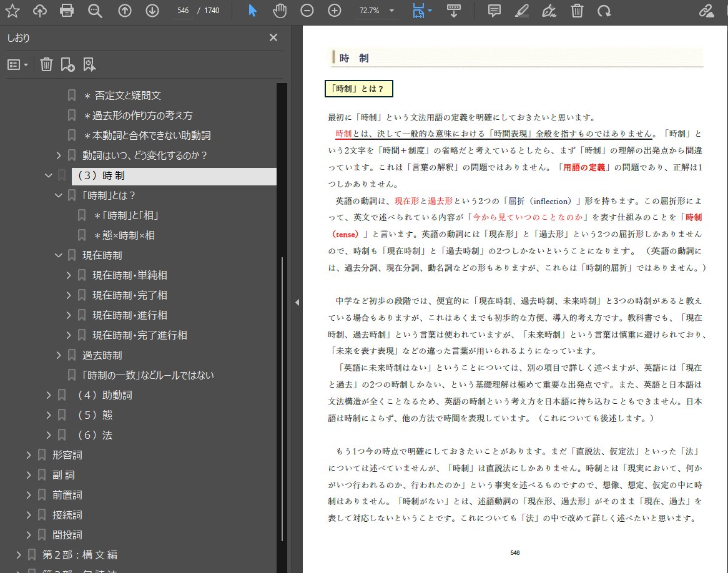The image size is (728, 573).
Task: Collapse the side panel with divider arrow
Action: [297, 302]
